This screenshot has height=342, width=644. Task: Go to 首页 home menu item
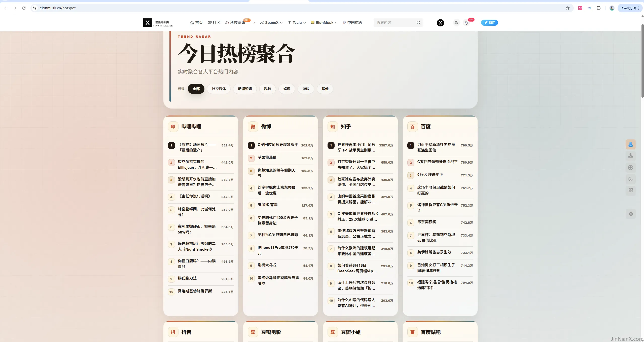[x=196, y=23]
